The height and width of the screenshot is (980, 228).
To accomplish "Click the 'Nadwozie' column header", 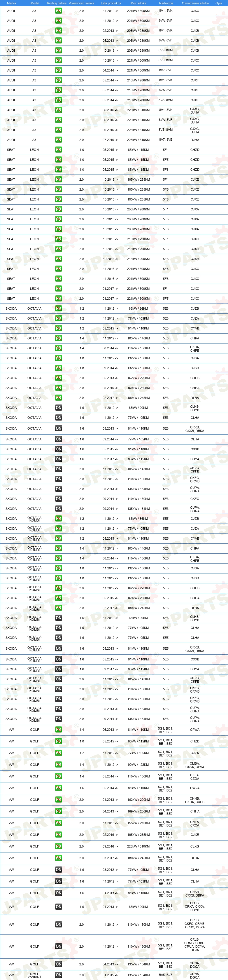I will point(166,3).
